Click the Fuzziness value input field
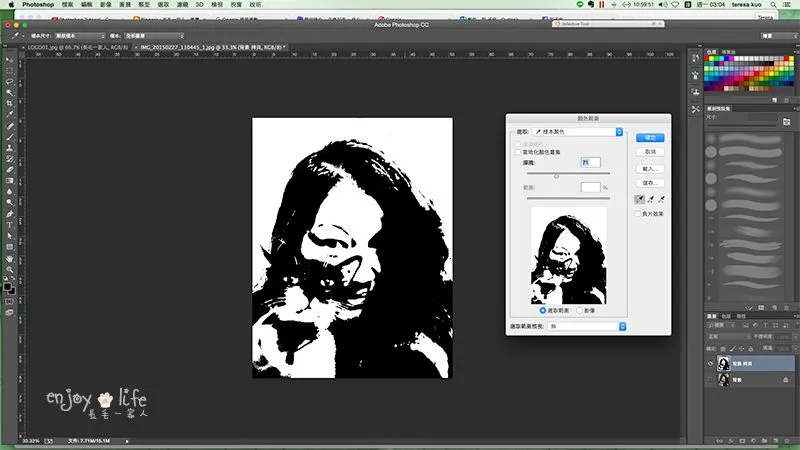This screenshot has height=450, width=800. click(x=590, y=162)
